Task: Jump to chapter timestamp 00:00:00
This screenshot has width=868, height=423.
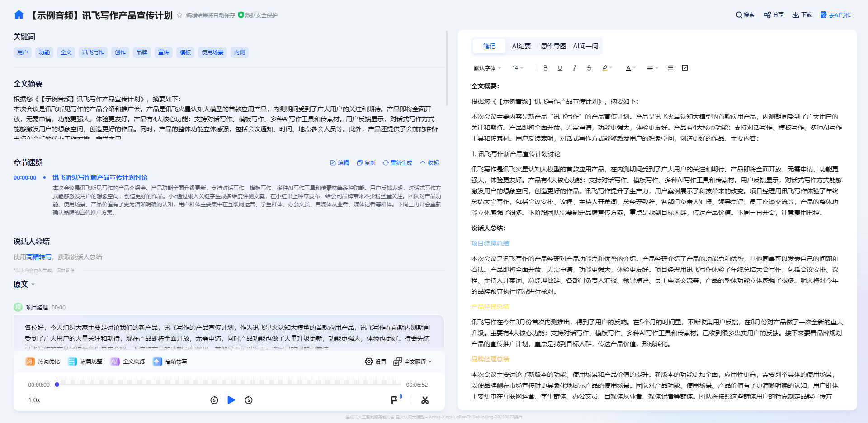Action: 25,178
